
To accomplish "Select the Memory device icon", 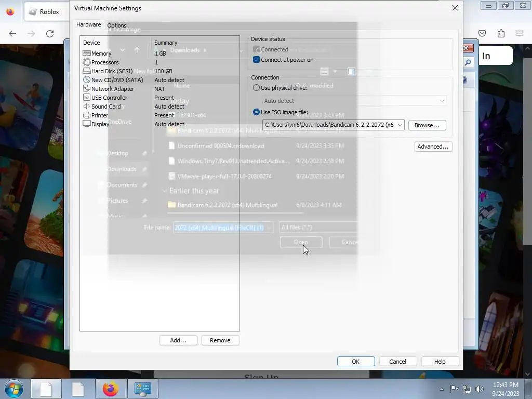I will (87, 54).
